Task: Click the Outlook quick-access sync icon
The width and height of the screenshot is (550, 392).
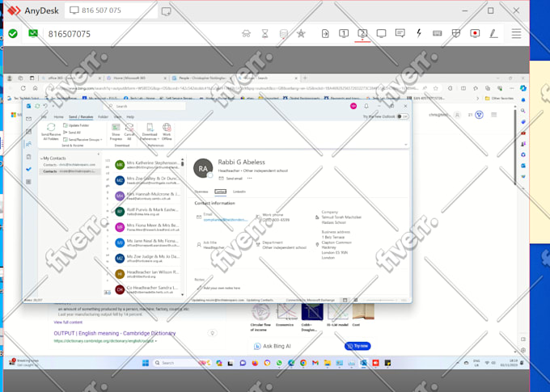Action: point(37,106)
